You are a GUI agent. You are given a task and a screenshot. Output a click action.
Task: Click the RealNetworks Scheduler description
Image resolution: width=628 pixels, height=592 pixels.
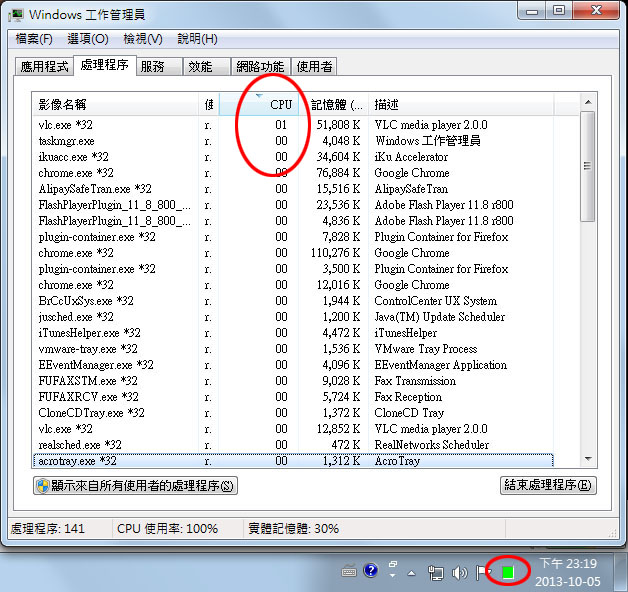click(x=431, y=445)
